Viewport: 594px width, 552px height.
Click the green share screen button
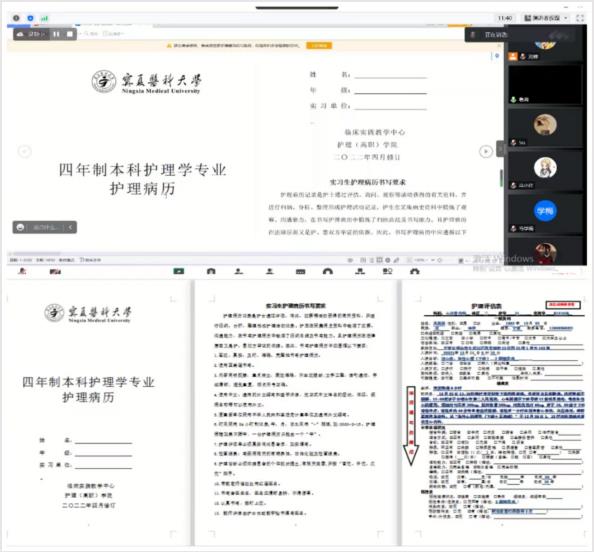pyautogui.click(x=178, y=271)
